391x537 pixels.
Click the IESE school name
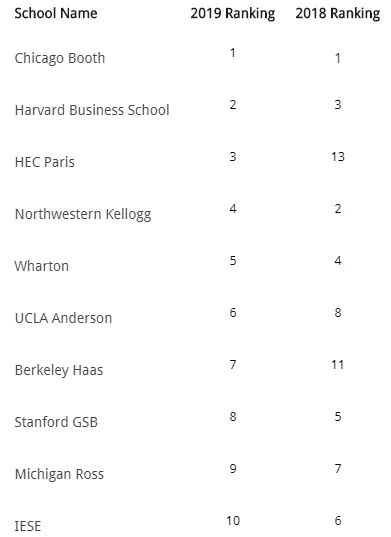coord(28,526)
